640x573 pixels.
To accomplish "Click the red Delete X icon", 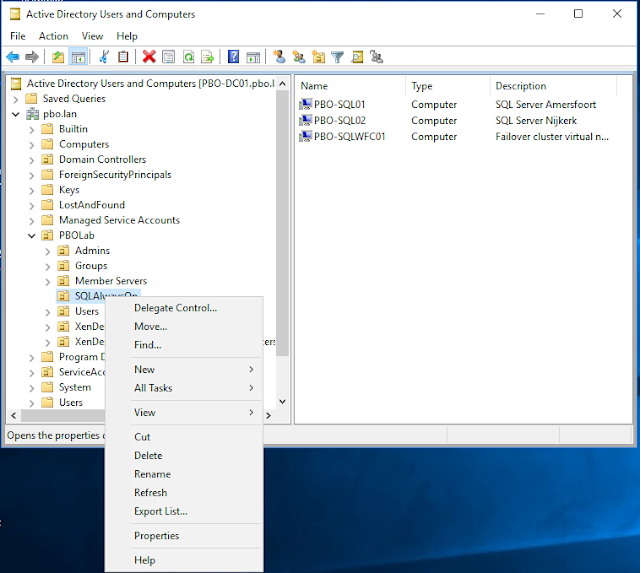I will click(x=149, y=57).
